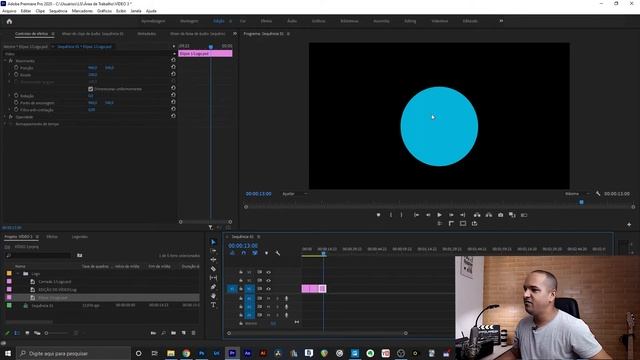Go to Out point in Program monitor
The width and height of the screenshot is (640, 360).
pos(462,215)
